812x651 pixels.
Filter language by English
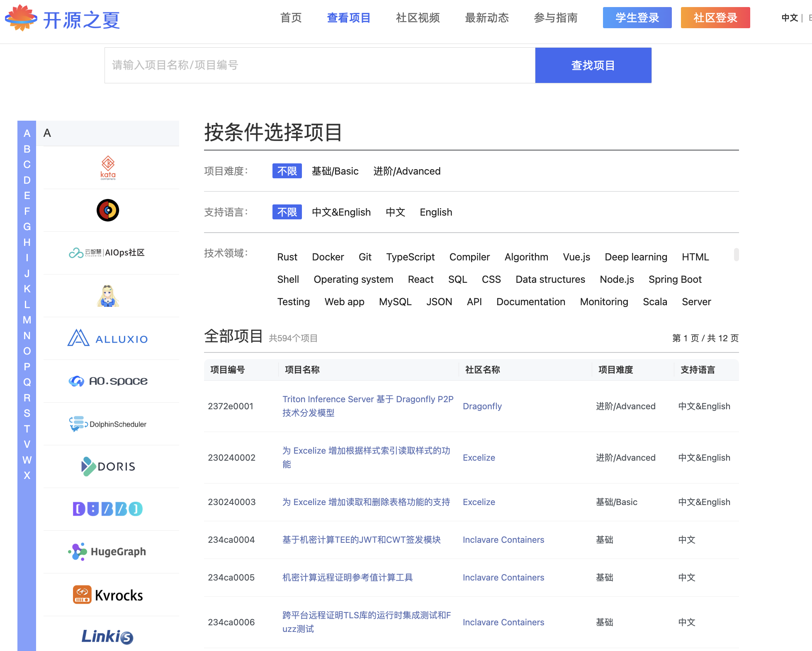[436, 212]
